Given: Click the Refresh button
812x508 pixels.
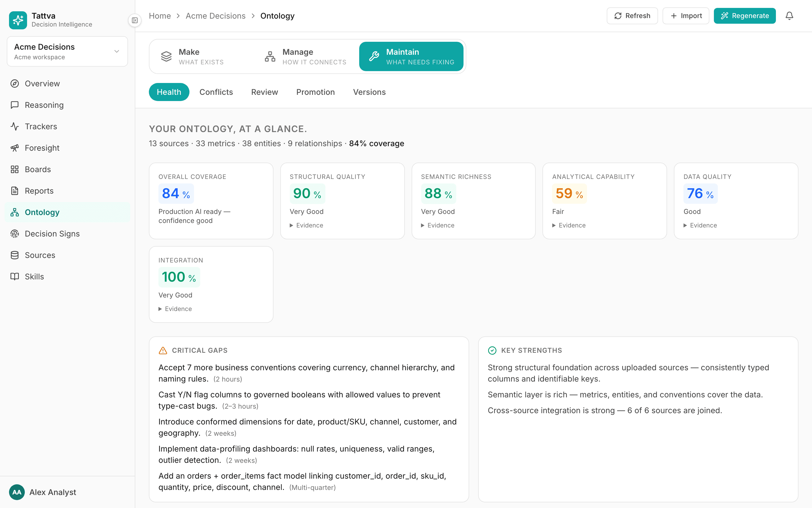Looking at the screenshot, I should 632,16.
